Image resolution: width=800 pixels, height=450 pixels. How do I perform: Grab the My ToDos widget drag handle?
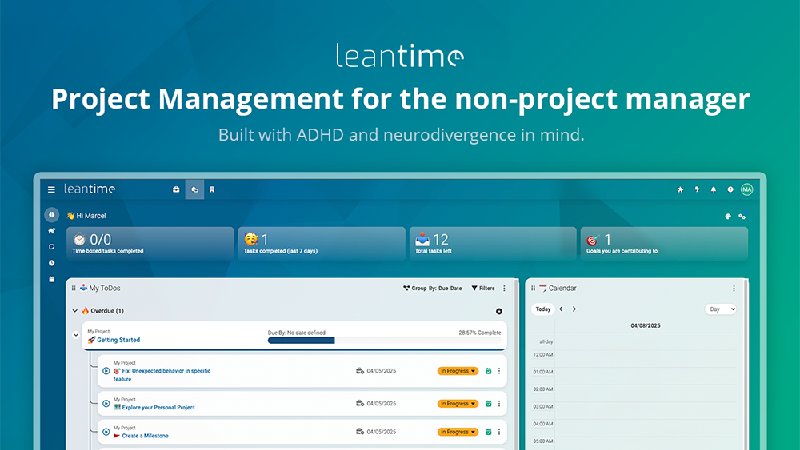(73, 288)
